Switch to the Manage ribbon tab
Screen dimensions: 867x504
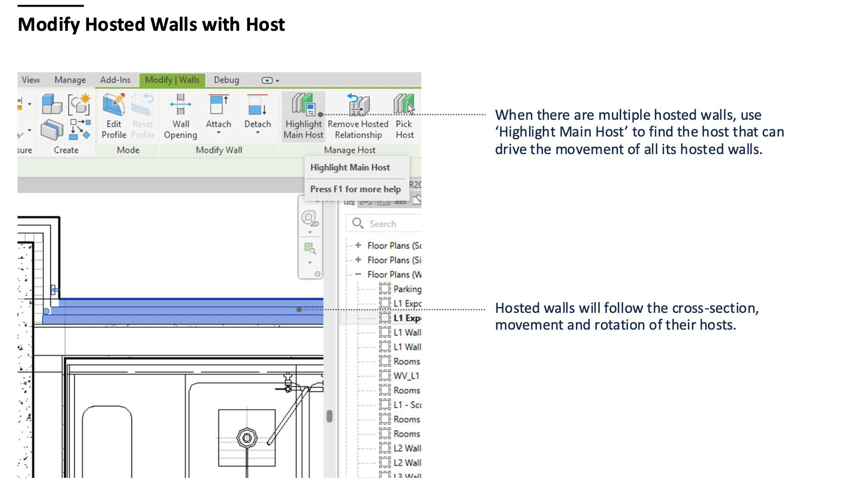70,80
